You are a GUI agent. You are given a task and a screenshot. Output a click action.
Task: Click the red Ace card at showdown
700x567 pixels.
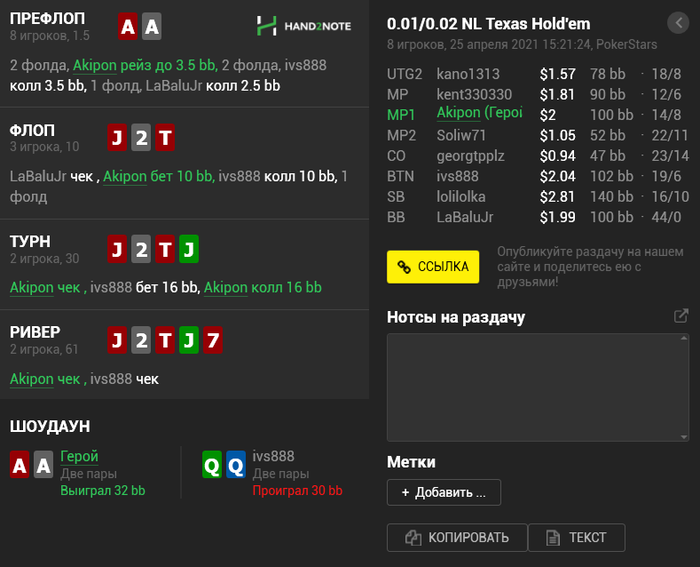coord(20,465)
